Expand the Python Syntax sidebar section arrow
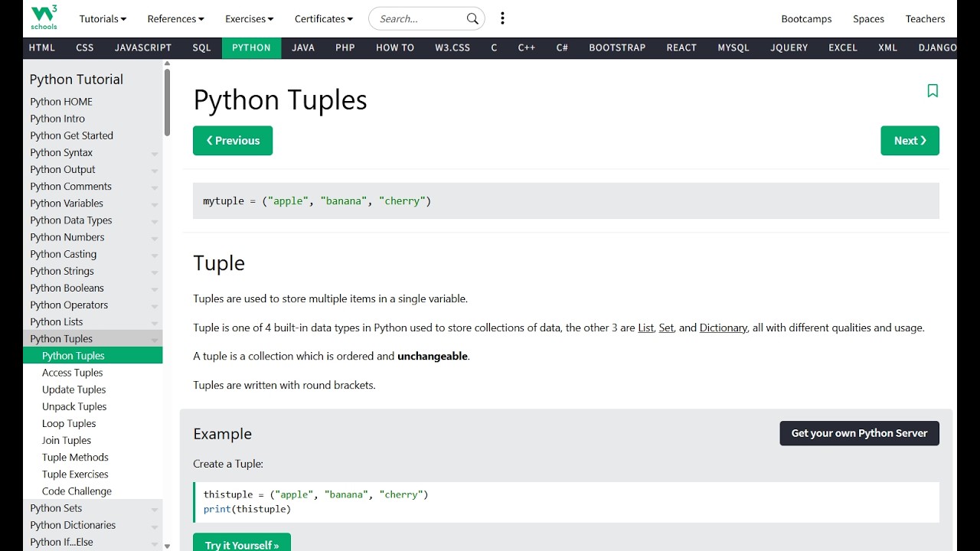The height and width of the screenshot is (551, 980). (x=155, y=154)
